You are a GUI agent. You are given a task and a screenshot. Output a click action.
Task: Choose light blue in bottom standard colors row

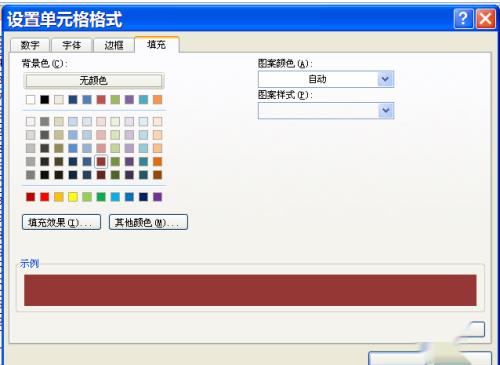[115, 197]
